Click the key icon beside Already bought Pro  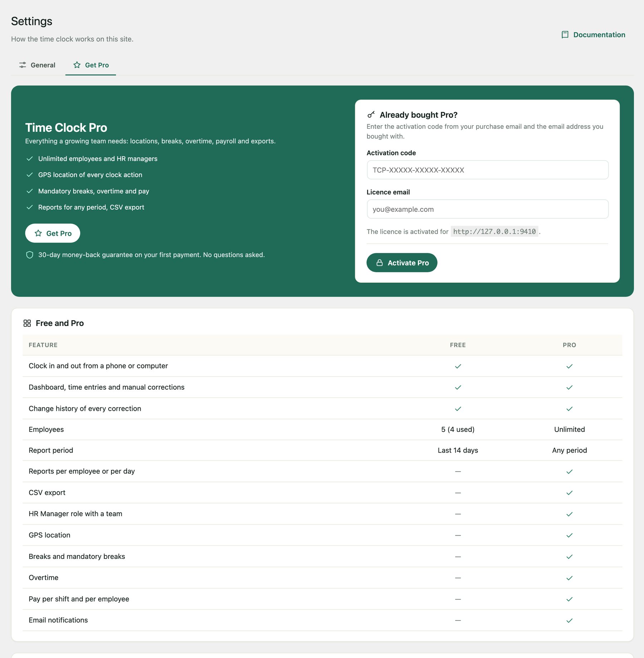coord(371,114)
